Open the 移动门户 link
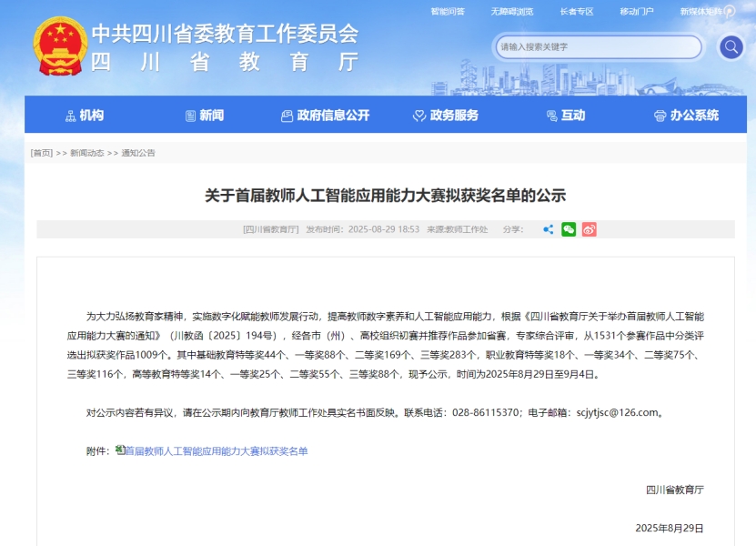 point(637,12)
